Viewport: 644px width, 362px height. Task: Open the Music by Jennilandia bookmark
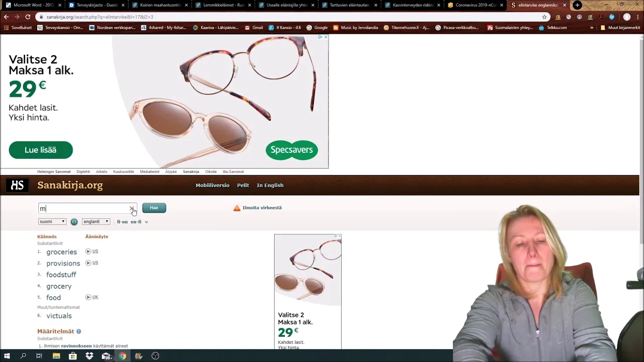pyautogui.click(x=355, y=28)
